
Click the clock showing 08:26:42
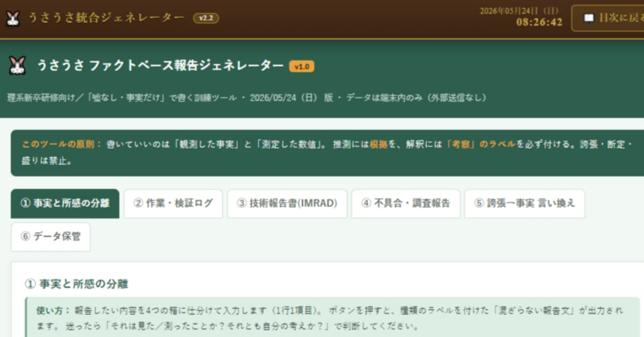pos(539,22)
